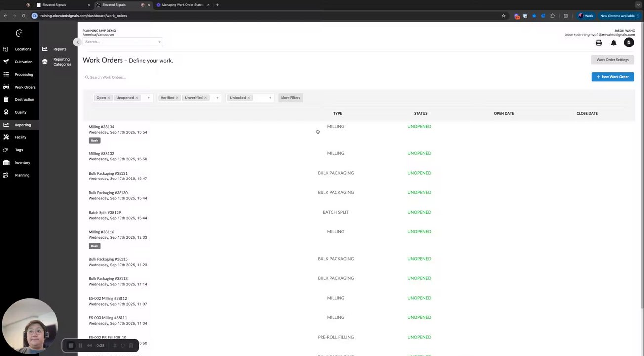This screenshot has width=644, height=356.
Task: Open work order ES-003 Milling #38111
Action: coord(108,318)
